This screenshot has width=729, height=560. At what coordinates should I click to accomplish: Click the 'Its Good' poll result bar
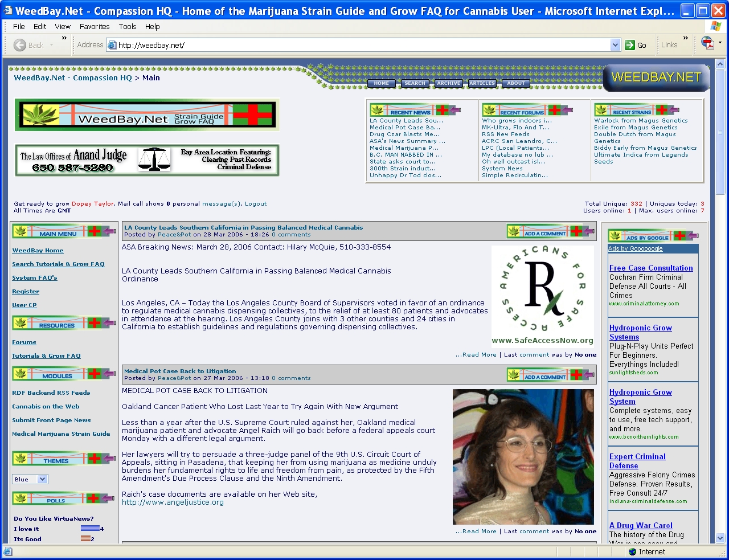(85, 539)
